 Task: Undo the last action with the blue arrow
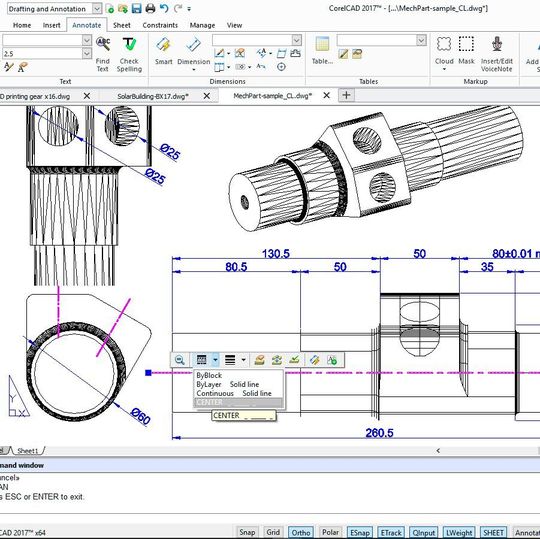164,9
